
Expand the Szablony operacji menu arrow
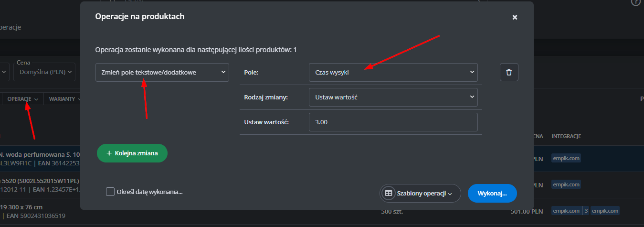(x=450, y=194)
